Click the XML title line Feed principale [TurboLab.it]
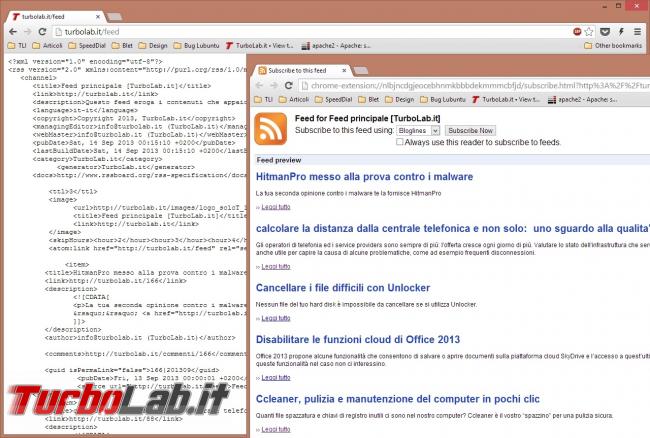 122,86
